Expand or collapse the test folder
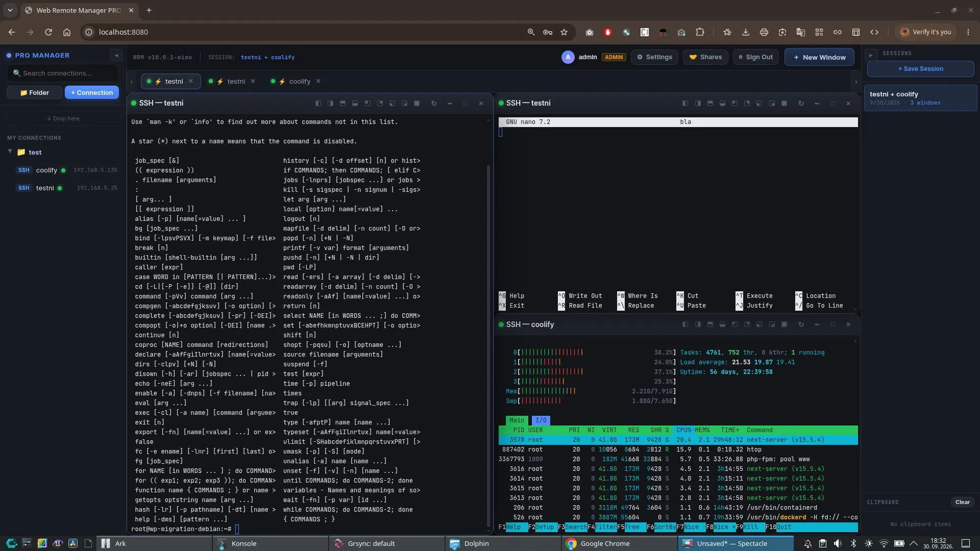Screen dimensions: 980x551 pyautogui.click(x=10, y=152)
